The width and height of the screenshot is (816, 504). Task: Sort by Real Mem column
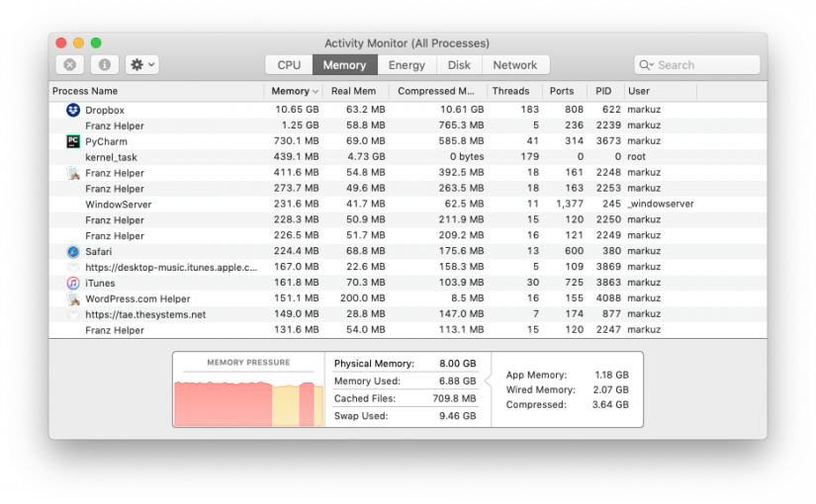click(x=354, y=91)
